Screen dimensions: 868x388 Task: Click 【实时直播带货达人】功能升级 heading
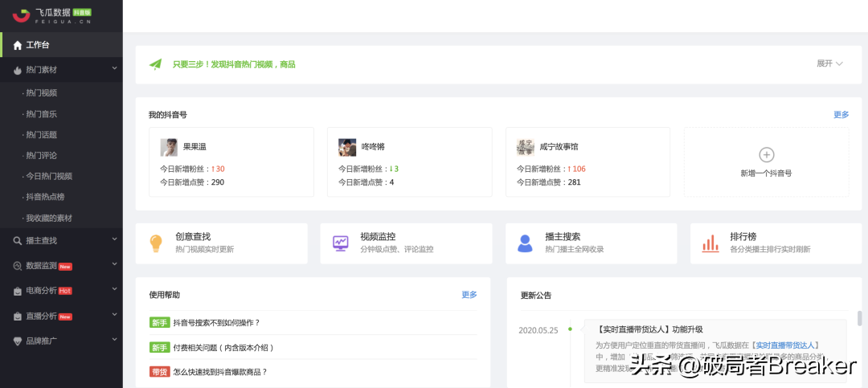point(650,329)
